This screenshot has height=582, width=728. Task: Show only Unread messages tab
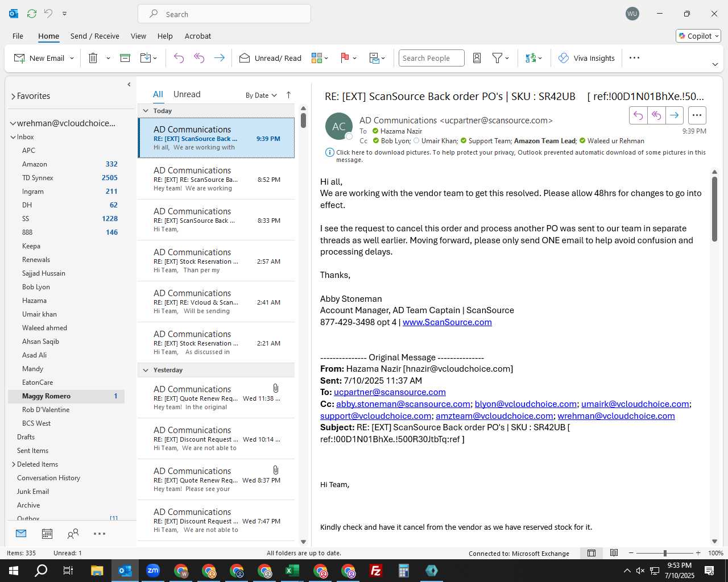(x=187, y=94)
